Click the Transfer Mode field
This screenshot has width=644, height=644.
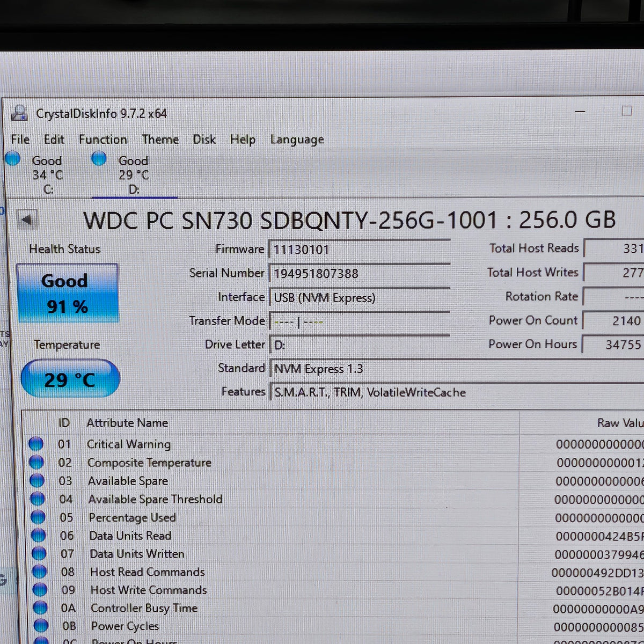pyautogui.click(x=359, y=321)
